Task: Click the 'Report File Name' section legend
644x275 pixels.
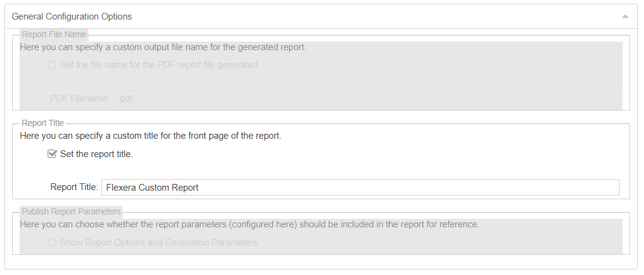Action: coord(54,34)
